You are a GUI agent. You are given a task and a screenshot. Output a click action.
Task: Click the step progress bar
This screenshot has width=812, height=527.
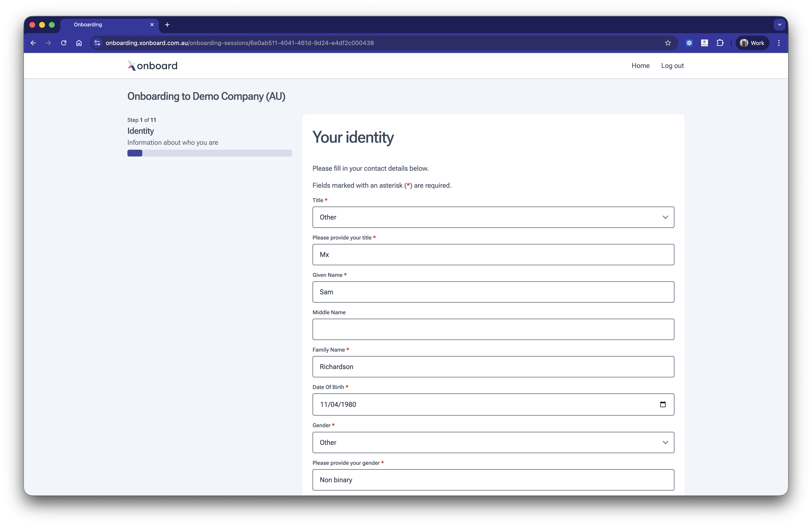(210, 153)
